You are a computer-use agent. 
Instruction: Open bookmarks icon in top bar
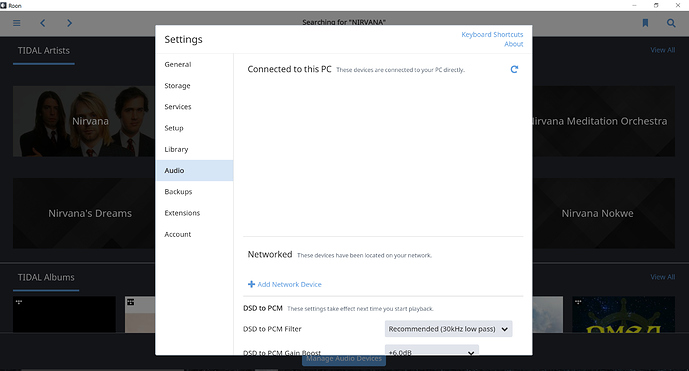tap(645, 23)
